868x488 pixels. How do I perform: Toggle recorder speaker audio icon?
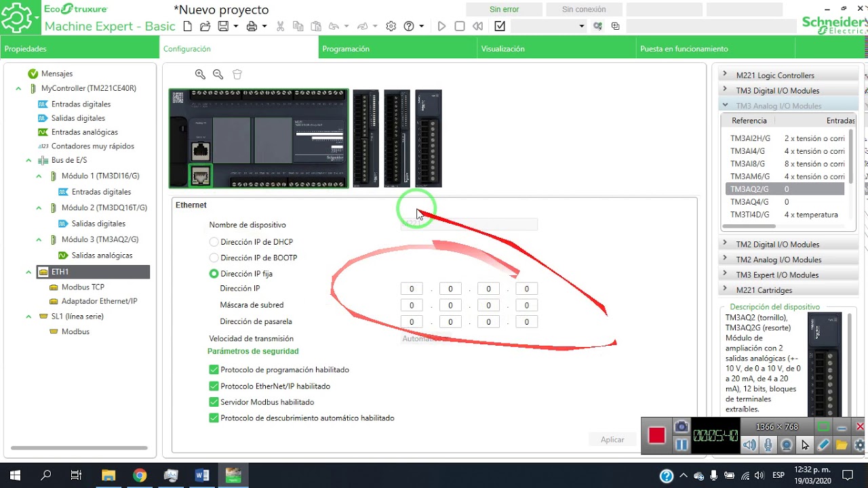(x=749, y=445)
